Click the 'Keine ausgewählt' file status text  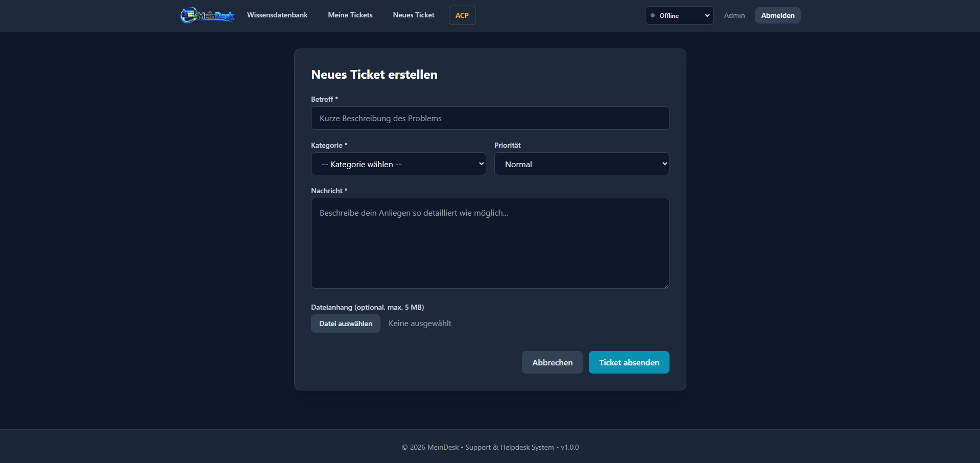(420, 323)
